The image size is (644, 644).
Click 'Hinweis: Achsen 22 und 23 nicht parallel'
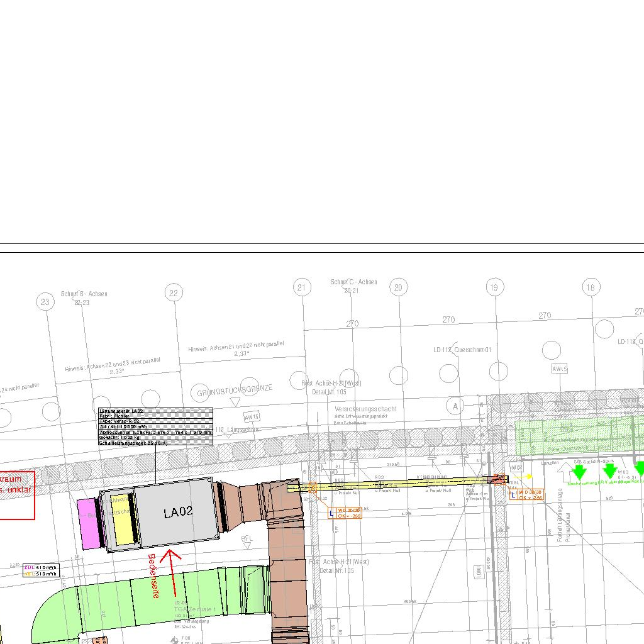tap(113, 365)
